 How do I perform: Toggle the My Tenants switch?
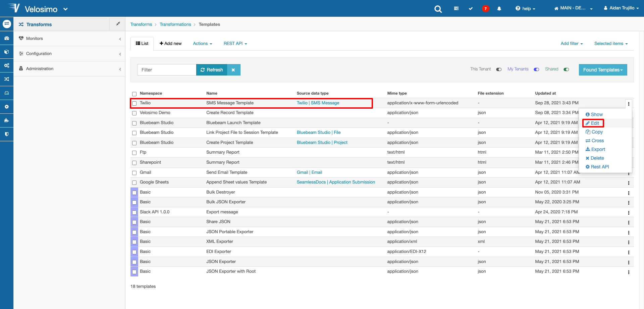coord(536,69)
